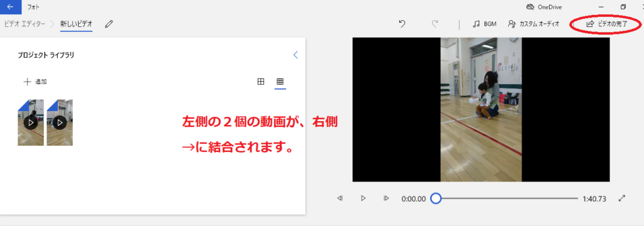644x226 pixels.
Task: Click the プロジェクト ライブラリ heading
Action: click(x=46, y=55)
